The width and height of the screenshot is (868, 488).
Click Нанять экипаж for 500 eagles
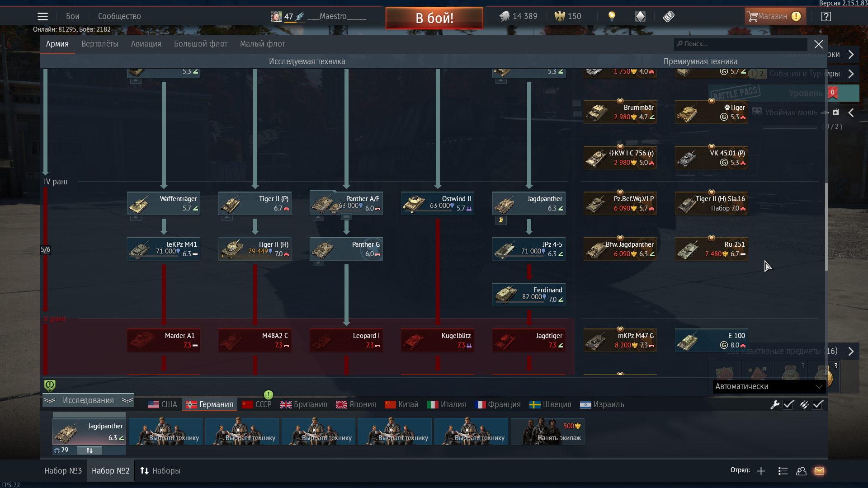coord(547,432)
